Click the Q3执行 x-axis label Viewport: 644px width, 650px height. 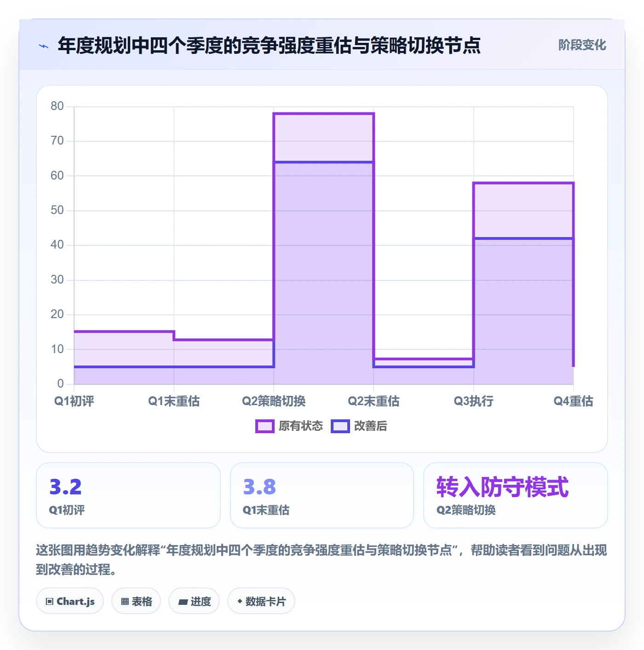(474, 401)
